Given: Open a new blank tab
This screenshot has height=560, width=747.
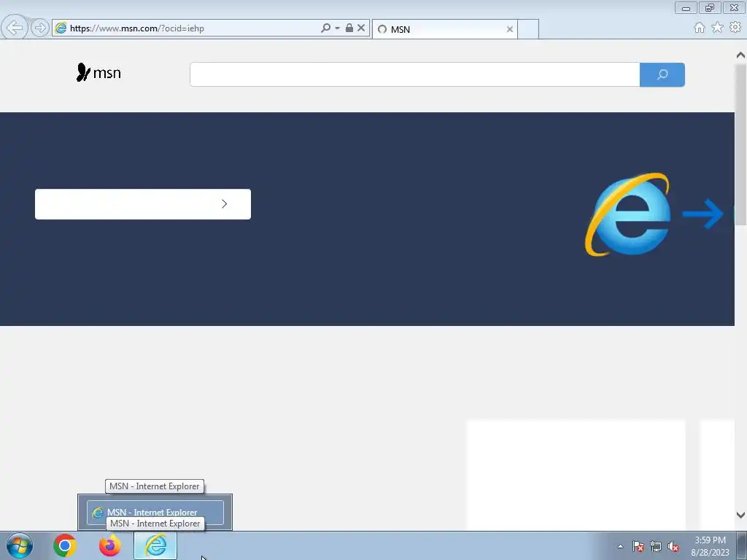Looking at the screenshot, I should (528, 29).
